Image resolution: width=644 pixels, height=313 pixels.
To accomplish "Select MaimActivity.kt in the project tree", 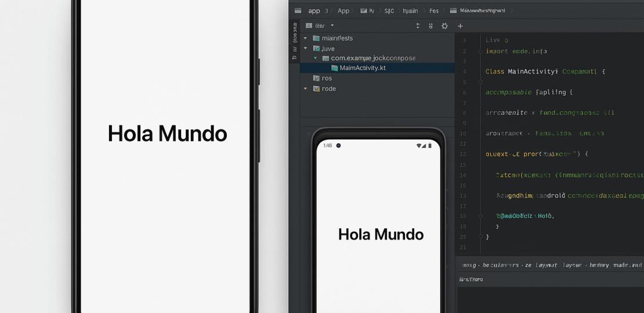I will click(363, 68).
